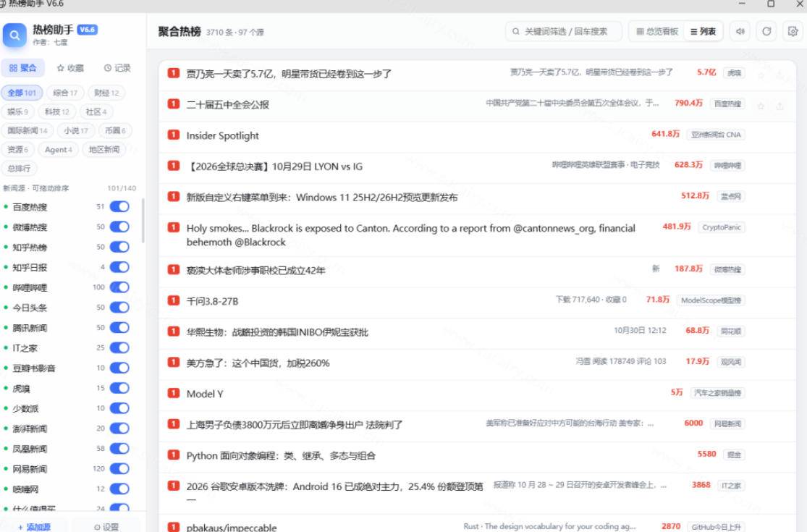Open the Blackrock Canton news headline

pyautogui.click(x=410, y=235)
